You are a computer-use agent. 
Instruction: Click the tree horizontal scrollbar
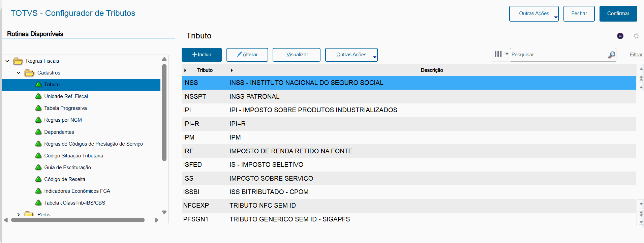[78, 220]
